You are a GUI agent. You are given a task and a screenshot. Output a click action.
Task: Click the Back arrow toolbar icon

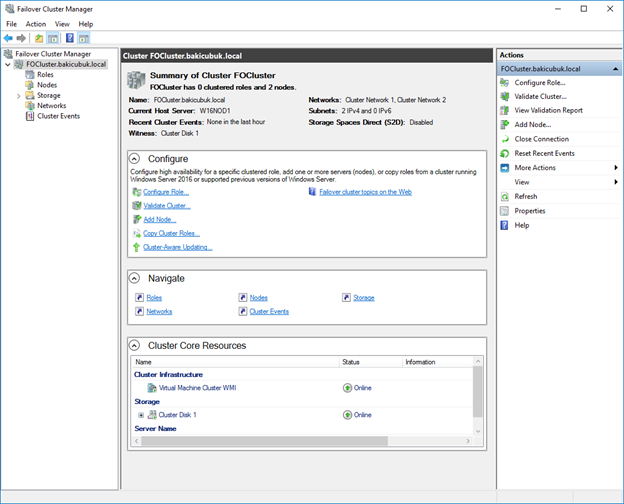[x=8, y=38]
